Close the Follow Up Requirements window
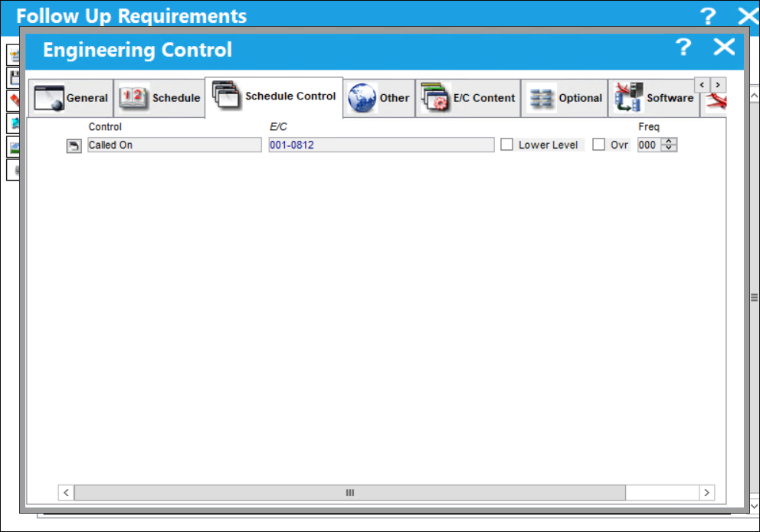The image size is (760, 532). (748, 16)
